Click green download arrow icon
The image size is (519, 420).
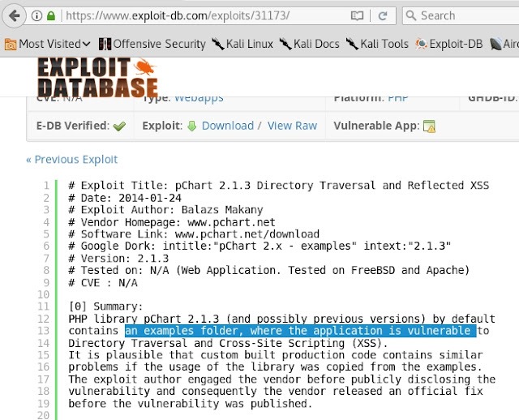point(192,126)
